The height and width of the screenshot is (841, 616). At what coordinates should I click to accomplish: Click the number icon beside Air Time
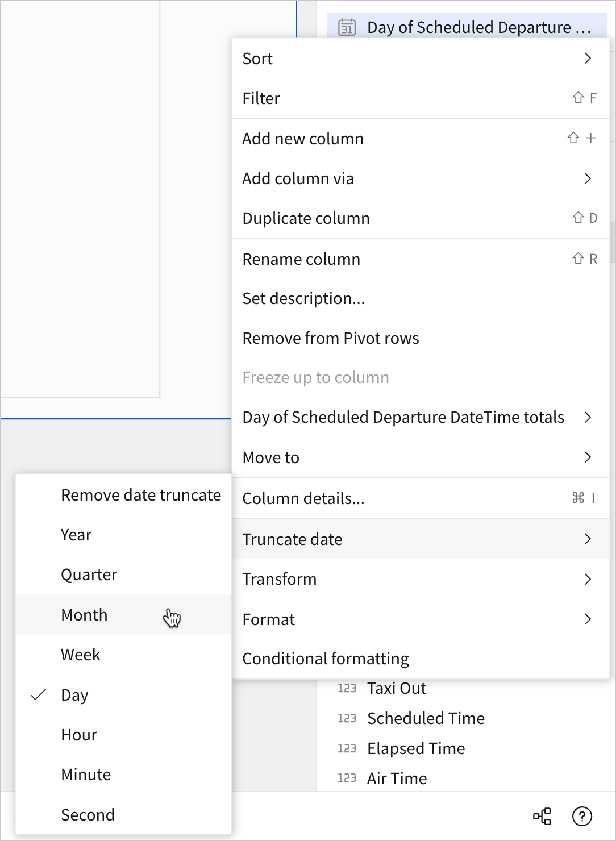point(347,778)
